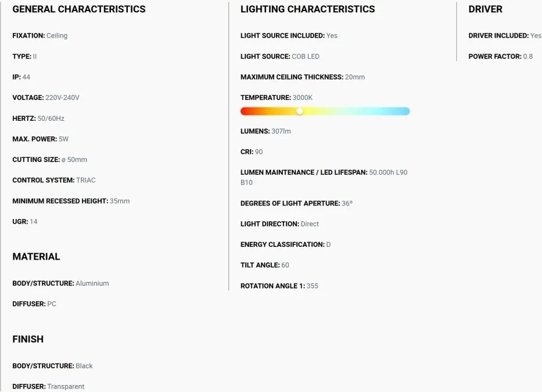Click the Diffuser Transparent entry
542x392 pixels.
(x=48, y=386)
